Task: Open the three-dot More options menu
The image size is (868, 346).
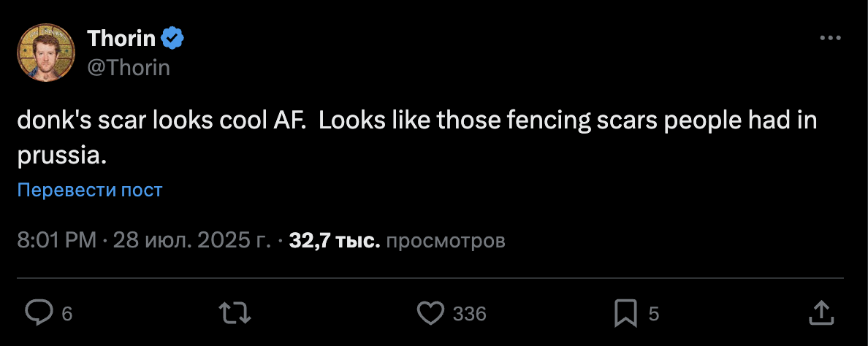Action: pyautogui.click(x=831, y=39)
